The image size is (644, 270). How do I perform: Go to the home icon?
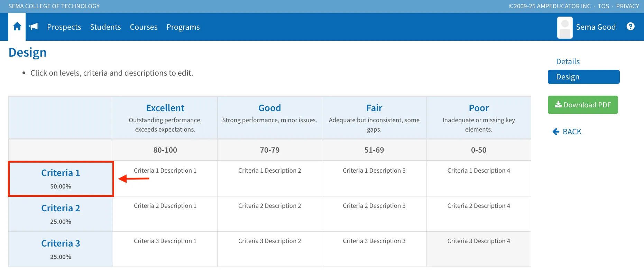[17, 27]
